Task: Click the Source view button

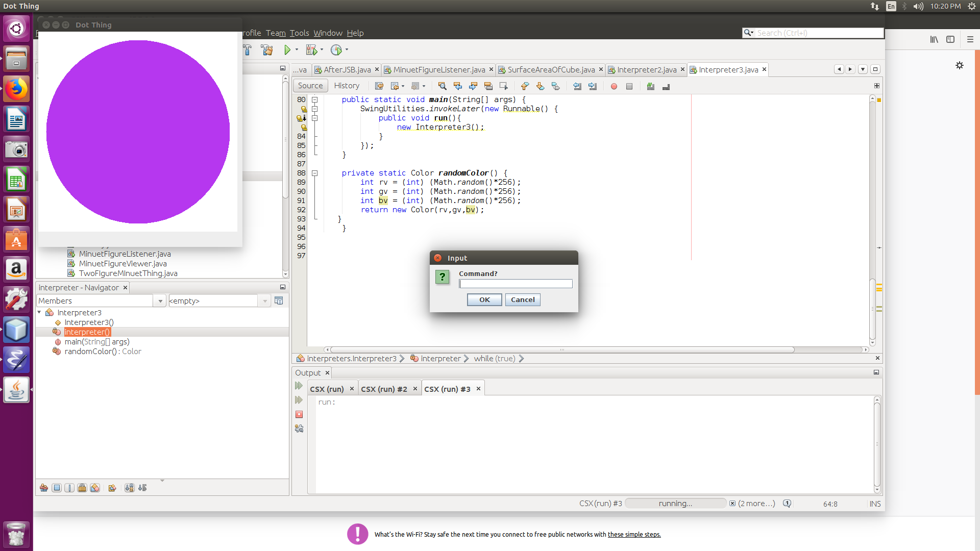Action: click(x=310, y=86)
